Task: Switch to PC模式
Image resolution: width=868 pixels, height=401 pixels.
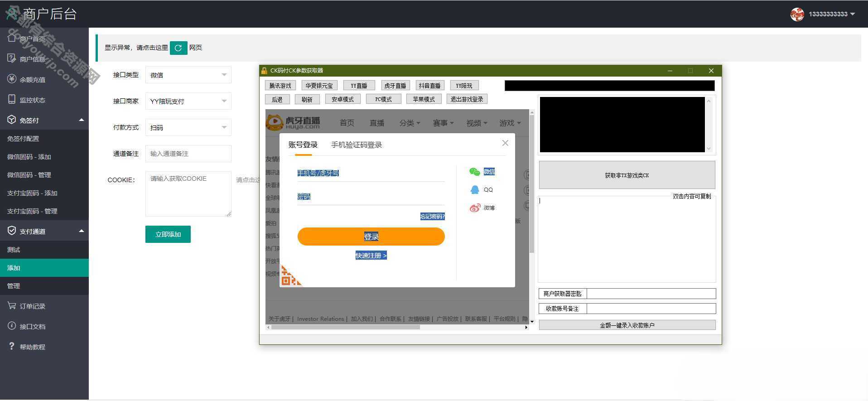Action: [x=384, y=99]
